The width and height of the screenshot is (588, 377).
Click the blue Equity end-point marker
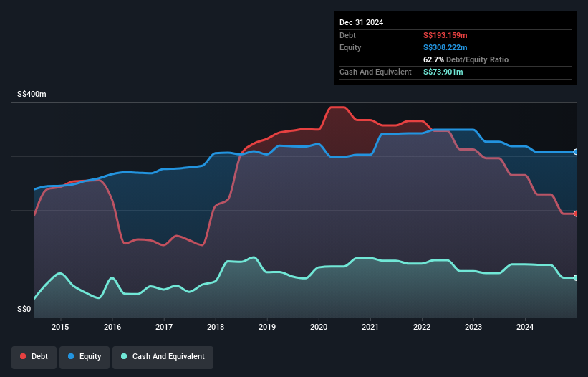pyautogui.click(x=576, y=152)
